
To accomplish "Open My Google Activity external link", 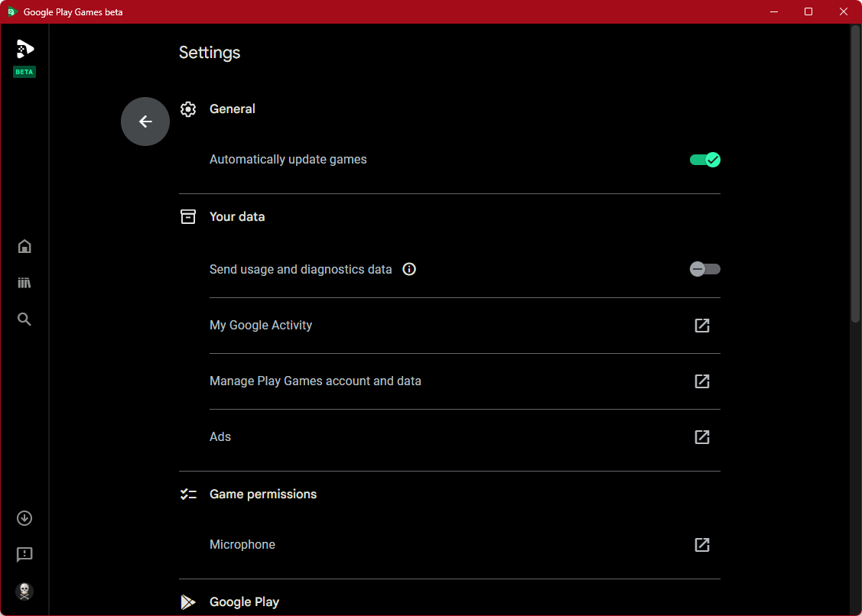I will click(701, 326).
